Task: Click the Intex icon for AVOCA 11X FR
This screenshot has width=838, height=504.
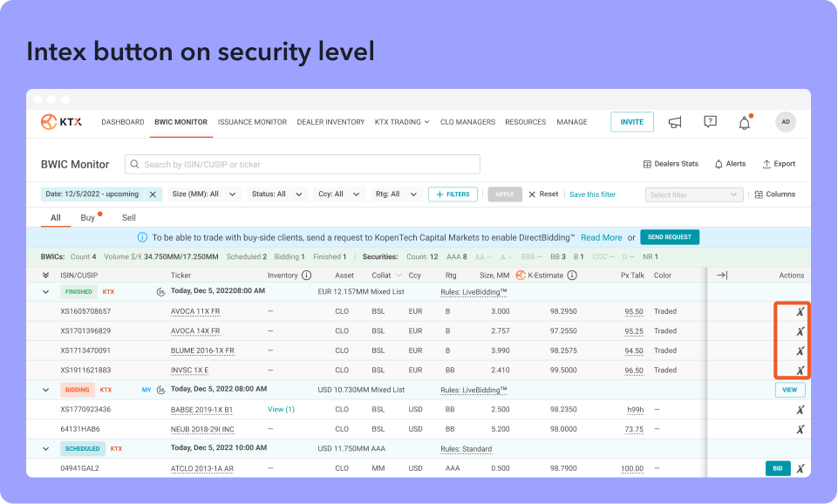Action: (800, 311)
